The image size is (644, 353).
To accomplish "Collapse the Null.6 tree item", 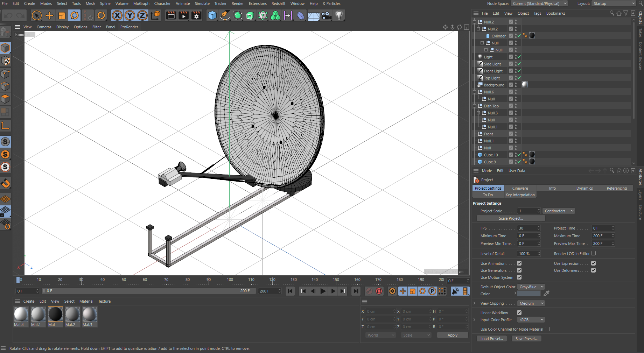I will [x=475, y=92].
